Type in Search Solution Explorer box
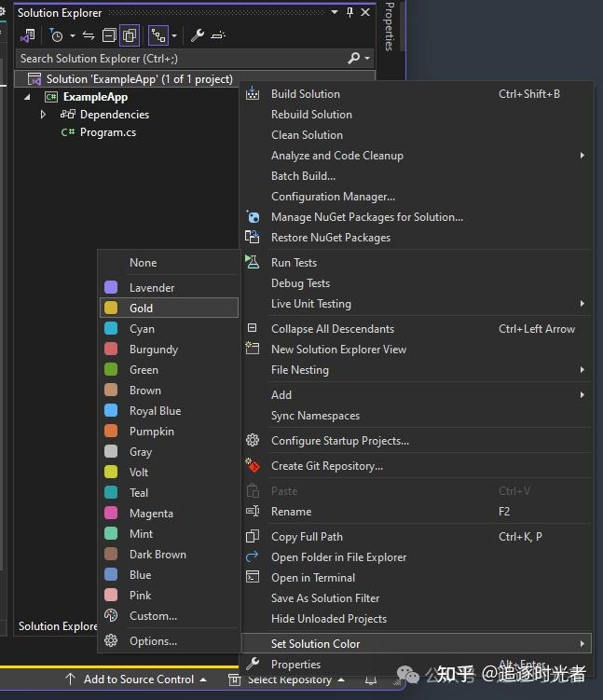The height and width of the screenshot is (700, 603). pyautogui.click(x=177, y=58)
